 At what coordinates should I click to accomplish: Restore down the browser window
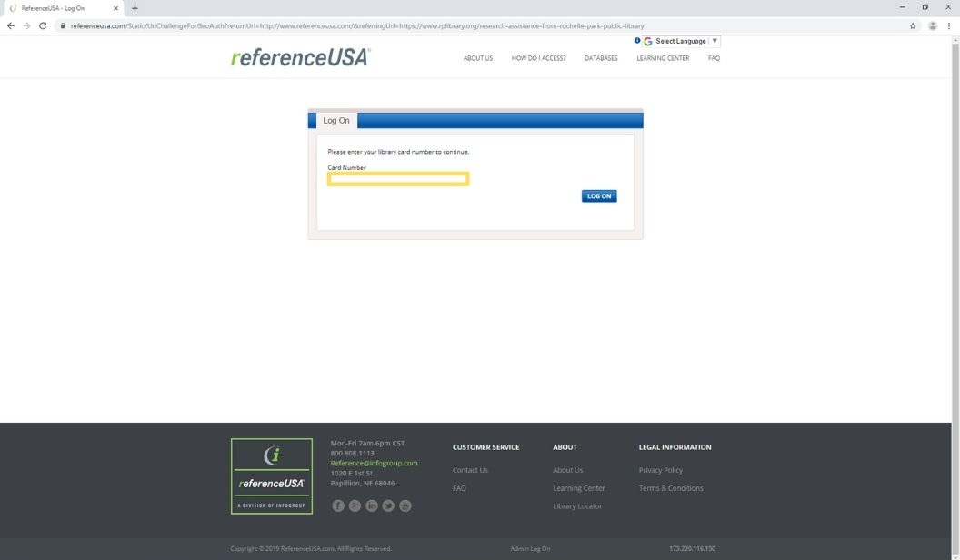(x=925, y=7)
